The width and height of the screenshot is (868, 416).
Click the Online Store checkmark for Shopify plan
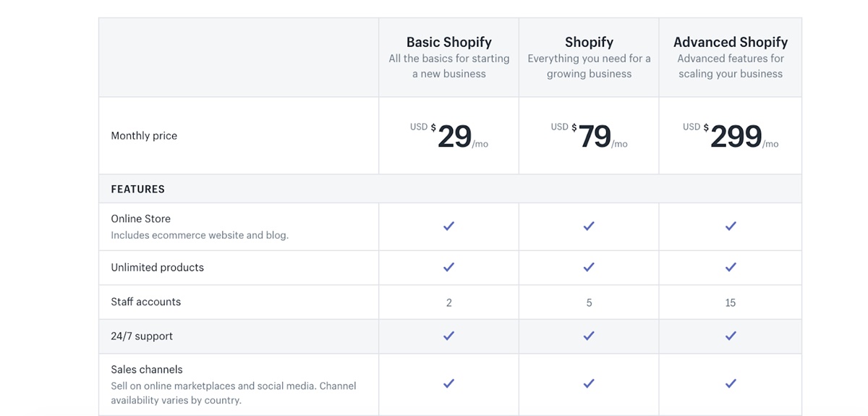pyautogui.click(x=589, y=226)
